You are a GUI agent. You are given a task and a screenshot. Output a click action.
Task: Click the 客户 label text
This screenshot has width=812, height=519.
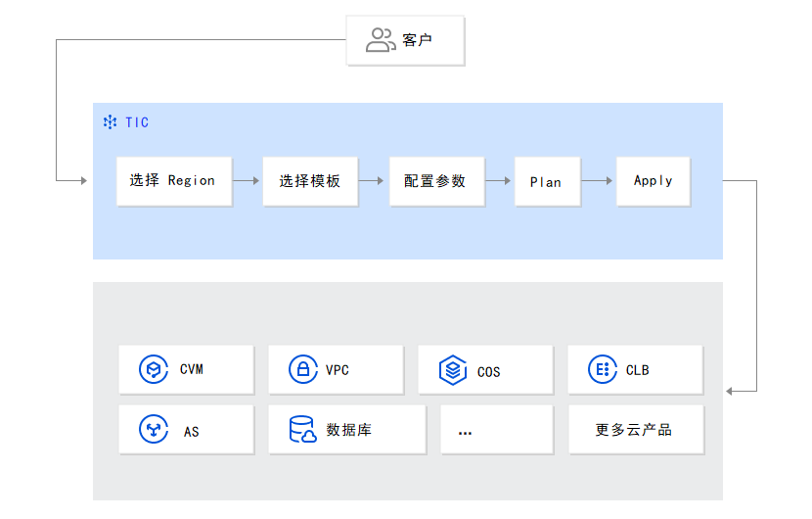coord(418,40)
